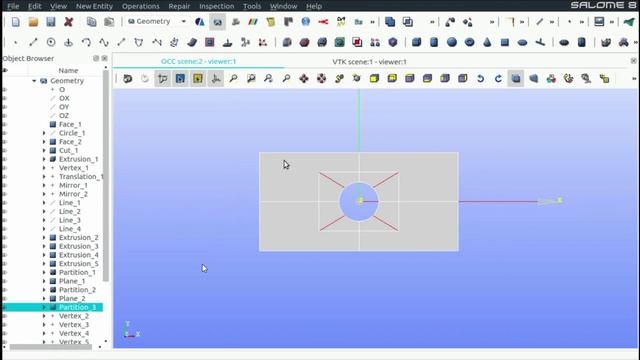The width and height of the screenshot is (640, 360).
Task: Select the Line_3 tree item
Action: pos(69,220)
